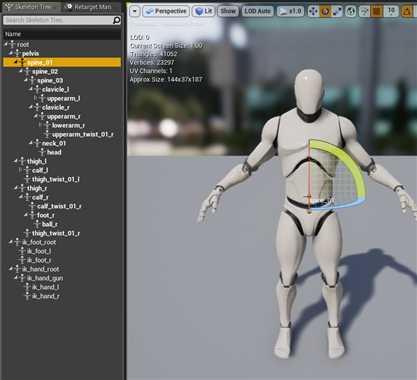Open the Skeleton Tree tab
The height and width of the screenshot is (380, 417).
click(32, 7)
